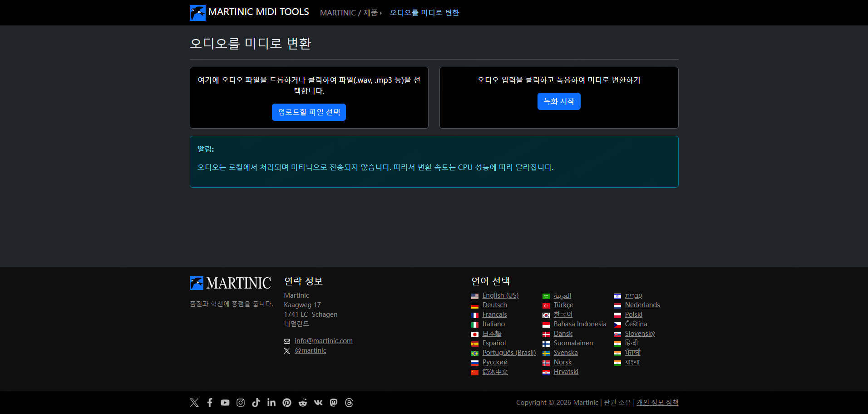
Task: Click the audio file drop zone area
Action: click(309, 85)
